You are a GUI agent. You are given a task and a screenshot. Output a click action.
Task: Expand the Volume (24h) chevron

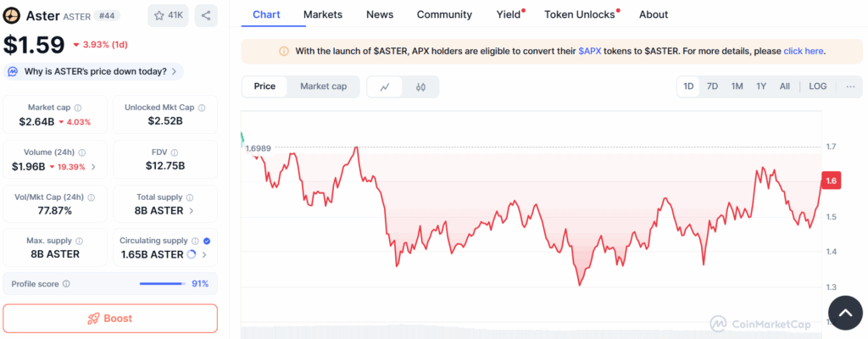click(x=93, y=167)
